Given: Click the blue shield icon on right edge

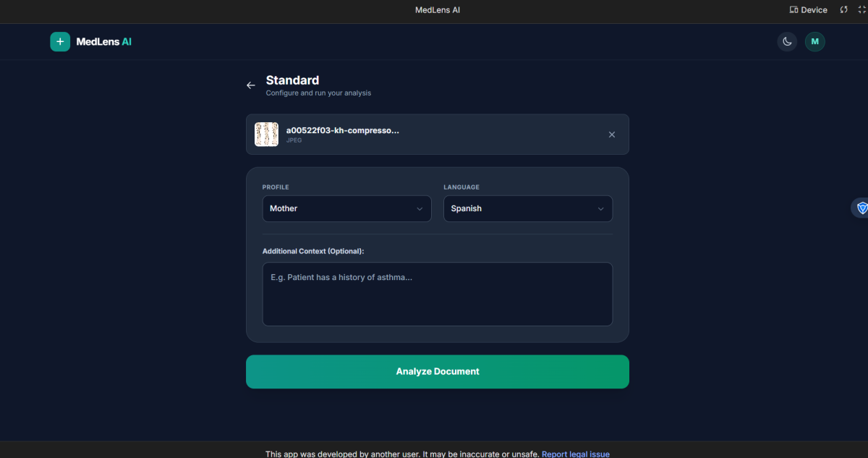Looking at the screenshot, I should point(861,208).
